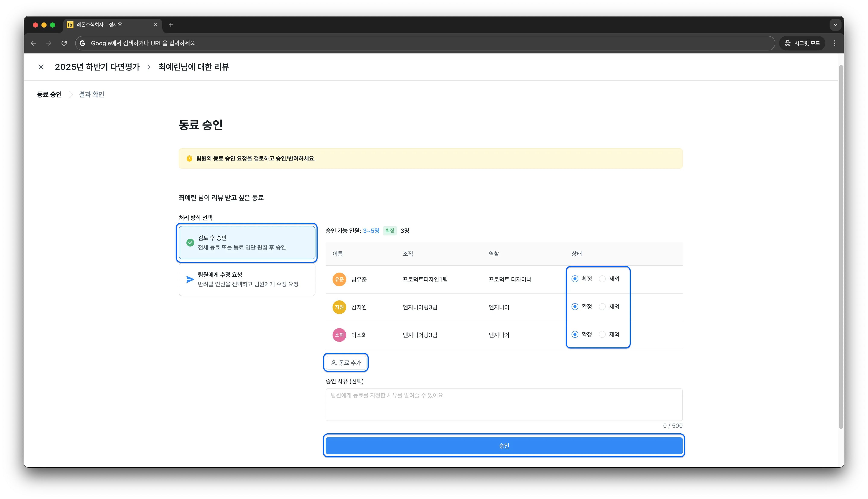Select 제외 for 남유준

[x=602, y=279]
